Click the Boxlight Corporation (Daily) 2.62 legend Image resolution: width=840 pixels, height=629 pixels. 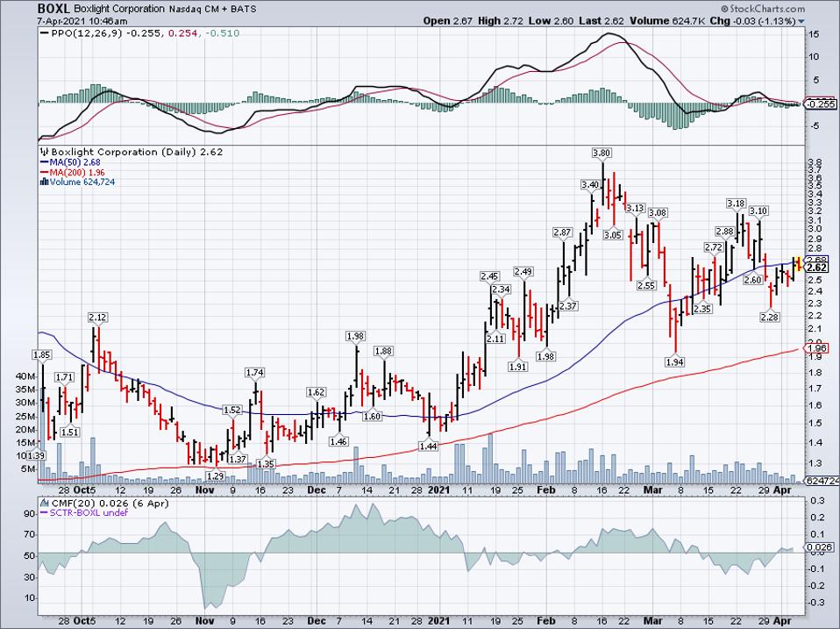(137, 152)
